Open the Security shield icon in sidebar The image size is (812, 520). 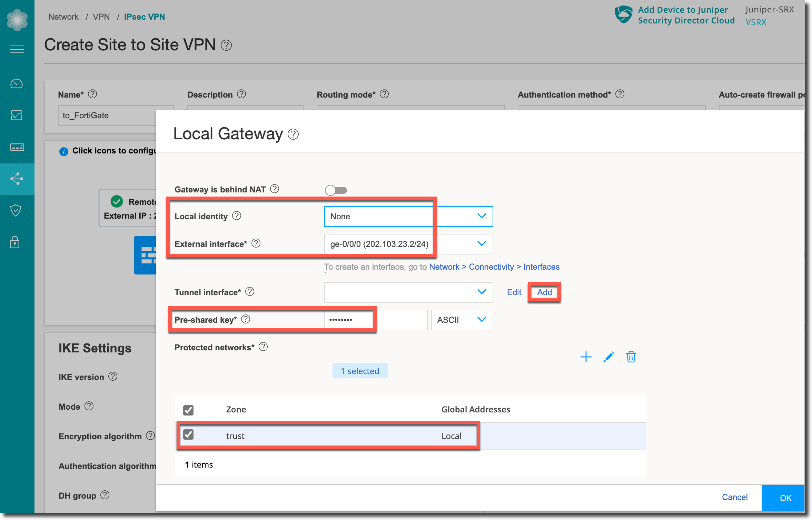pos(16,210)
